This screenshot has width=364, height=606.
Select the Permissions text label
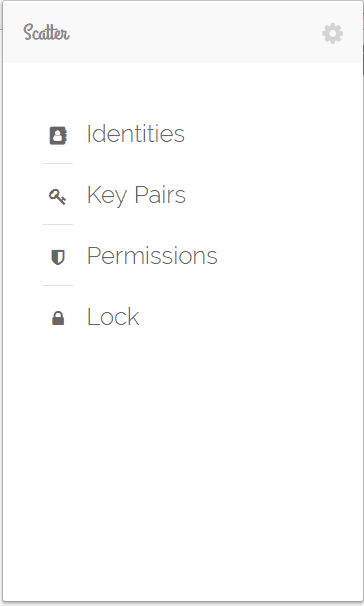(152, 255)
